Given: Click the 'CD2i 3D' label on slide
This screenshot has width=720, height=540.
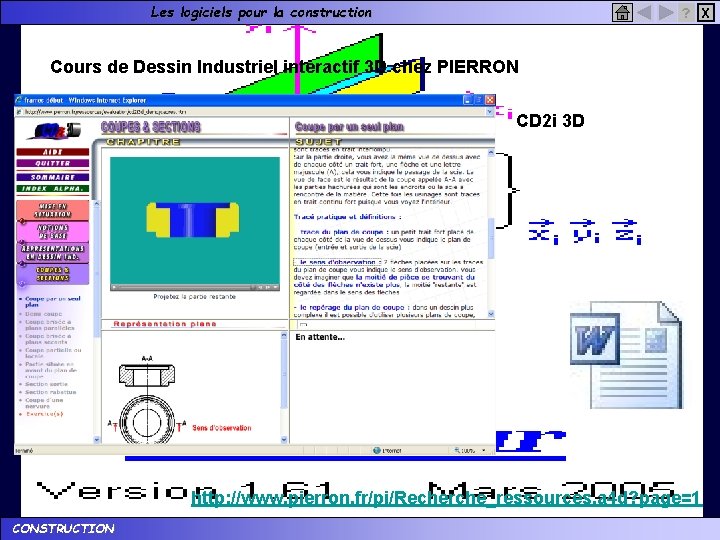Looking at the screenshot, I should (550, 121).
